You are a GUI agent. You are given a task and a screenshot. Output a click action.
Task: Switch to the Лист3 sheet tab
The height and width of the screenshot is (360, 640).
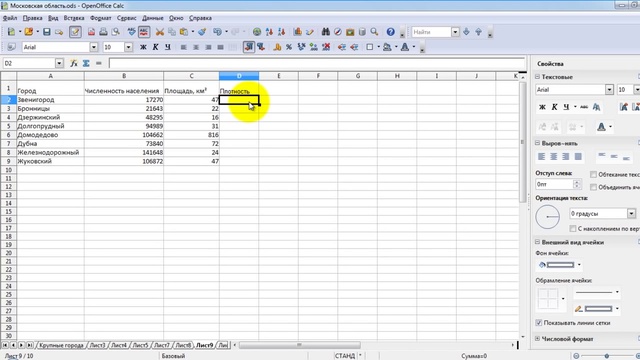click(x=97, y=345)
